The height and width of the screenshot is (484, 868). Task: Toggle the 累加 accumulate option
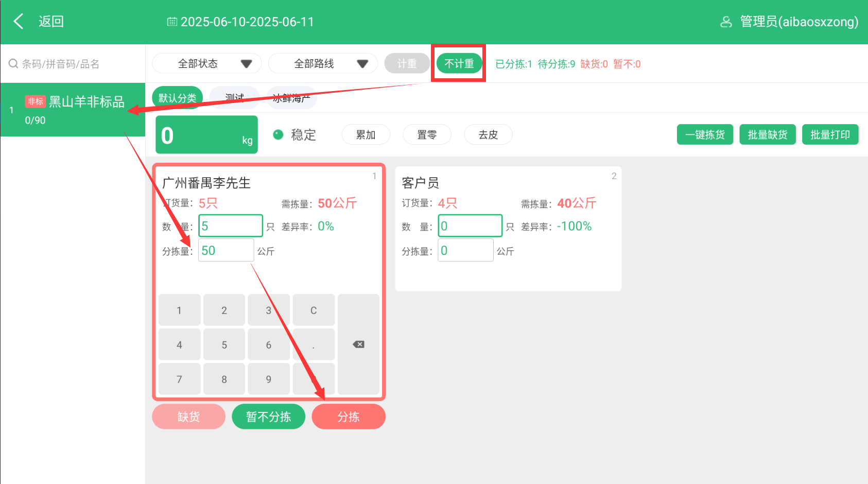tap(366, 135)
